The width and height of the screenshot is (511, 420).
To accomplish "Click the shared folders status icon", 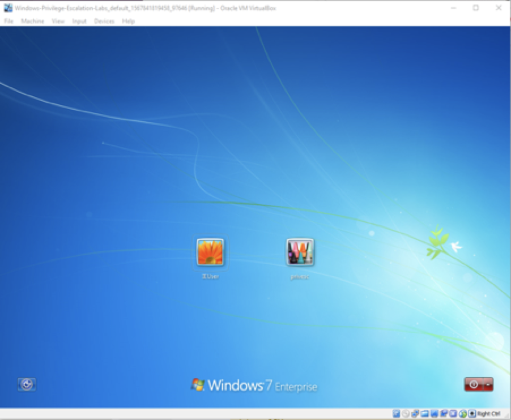I will coord(425,413).
